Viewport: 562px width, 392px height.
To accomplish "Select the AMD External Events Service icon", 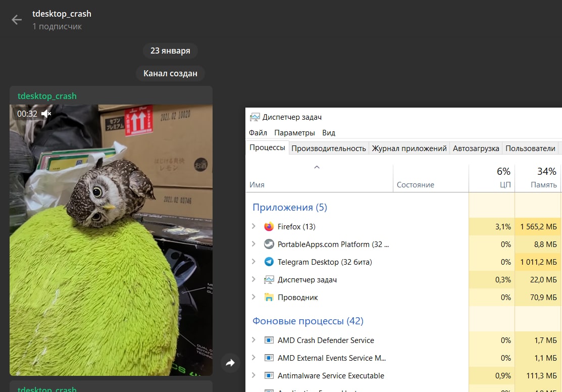I will pyautogui.click(x=269, y=358).
